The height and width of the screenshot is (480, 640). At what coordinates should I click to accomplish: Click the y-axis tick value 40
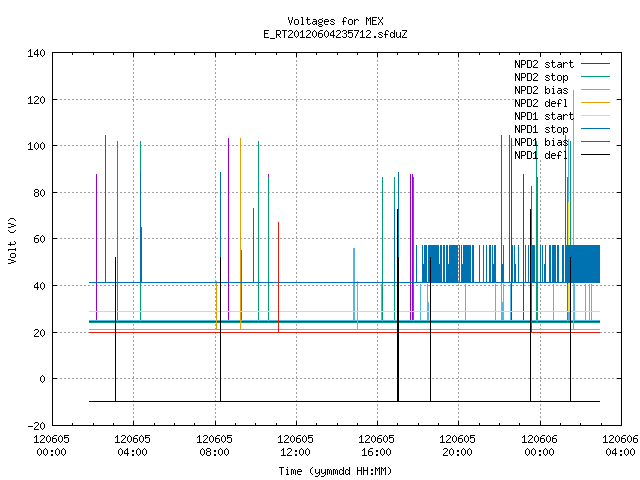(x=39, y=286)
